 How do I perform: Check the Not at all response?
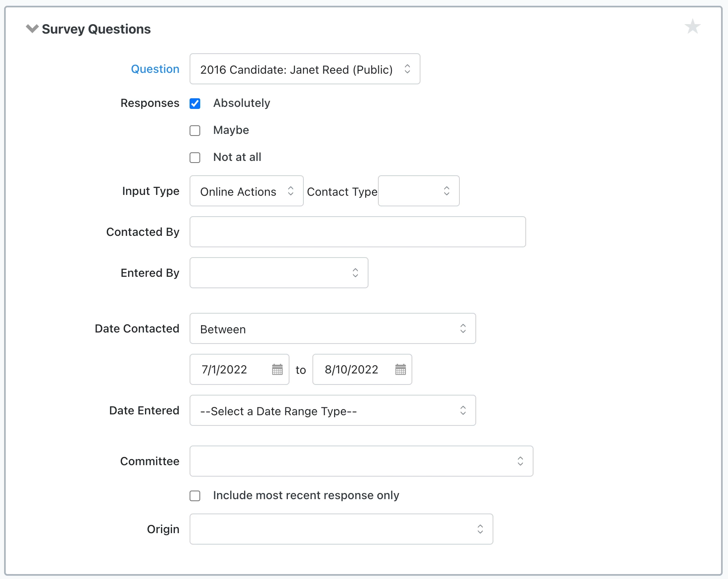pyautogui.click(x=195, y=158)
